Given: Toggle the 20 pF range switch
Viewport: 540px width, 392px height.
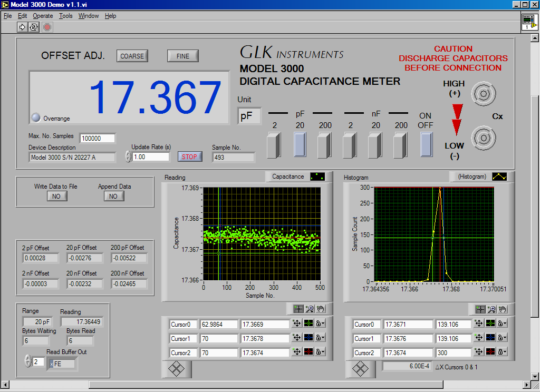Looking at the screenshot, I should 300,145.
